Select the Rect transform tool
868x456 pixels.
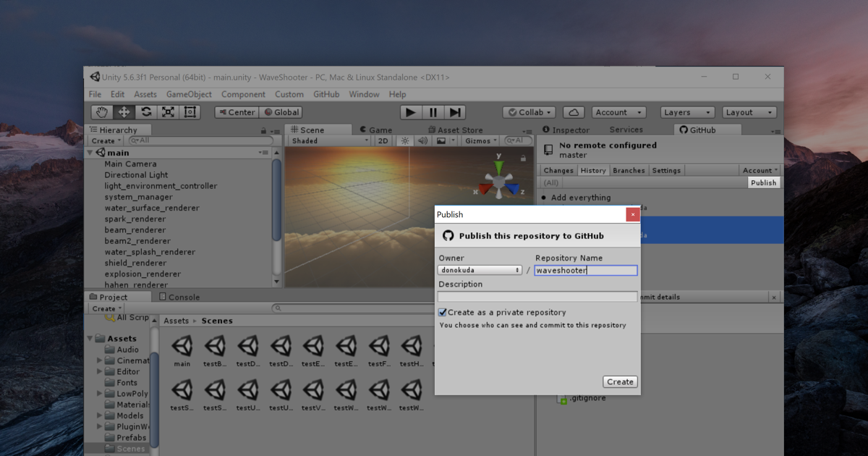(x=190, y=112)
